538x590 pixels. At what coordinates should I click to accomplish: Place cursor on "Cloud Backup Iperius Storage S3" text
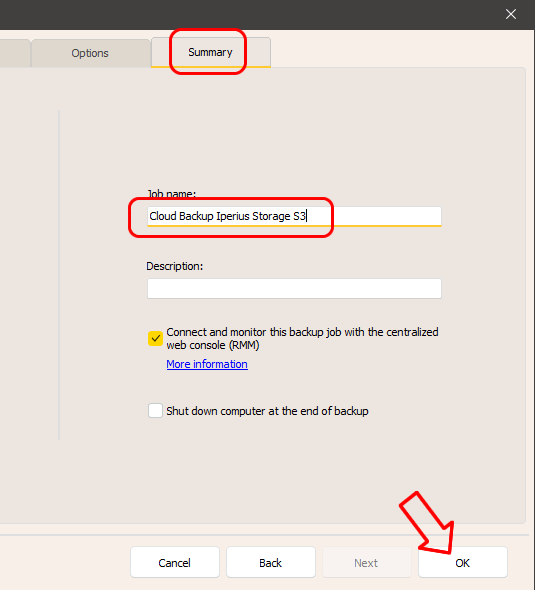pos(228,216)
